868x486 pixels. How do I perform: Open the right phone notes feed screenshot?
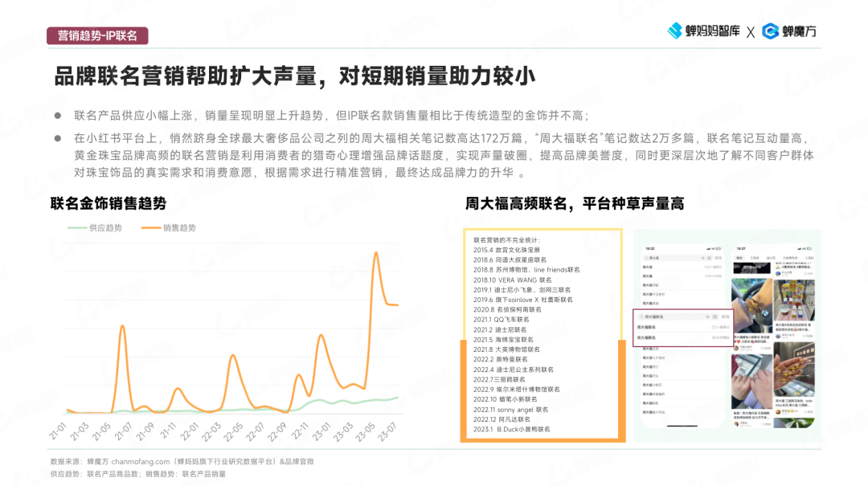774,337
